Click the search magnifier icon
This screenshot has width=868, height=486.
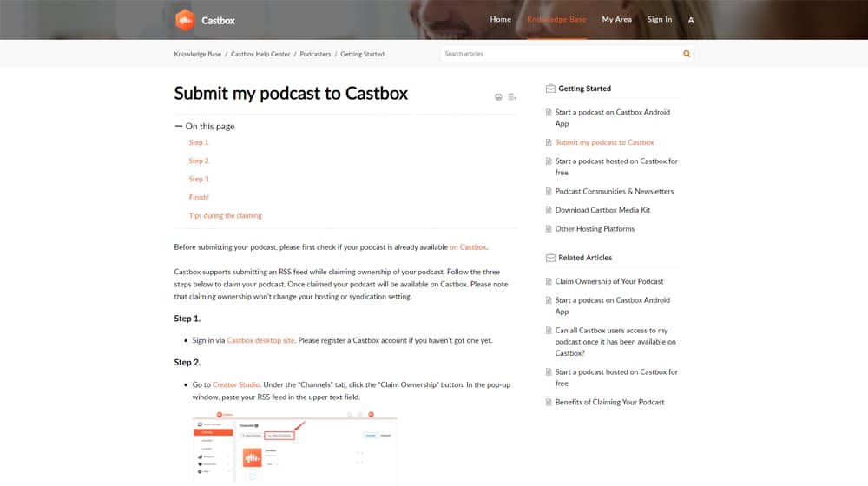[687, 54]
